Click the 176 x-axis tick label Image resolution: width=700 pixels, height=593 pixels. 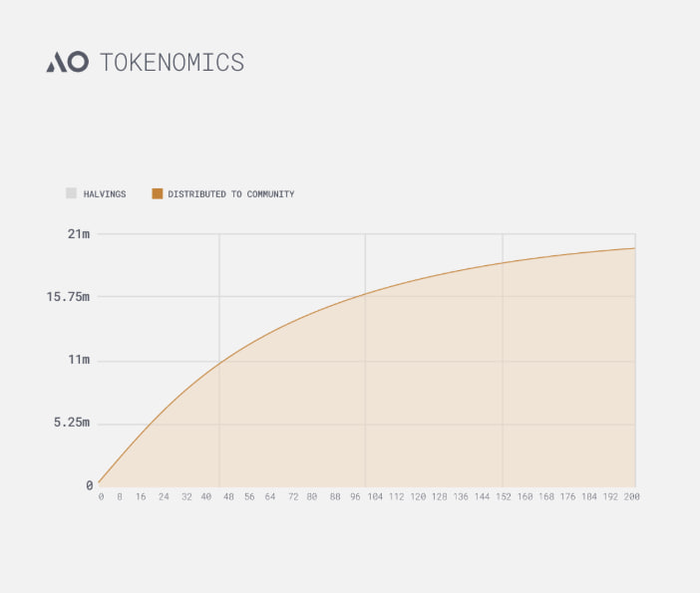tap(567, 496)
